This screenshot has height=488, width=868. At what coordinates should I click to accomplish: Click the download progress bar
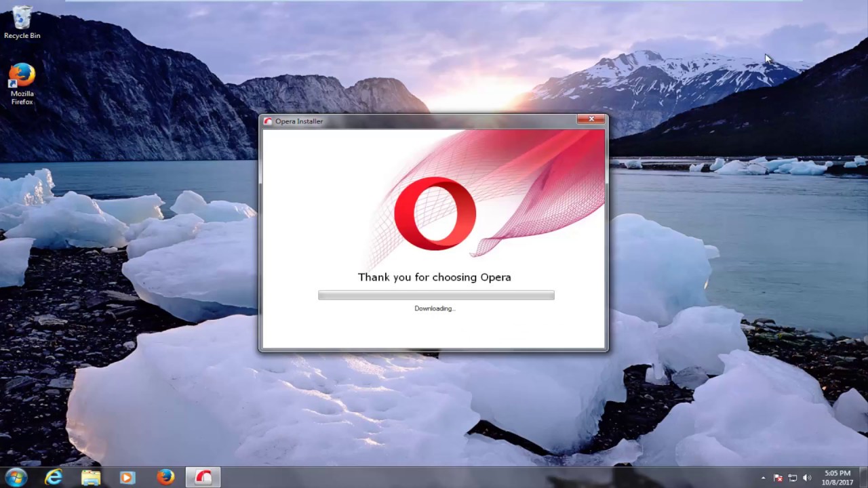click(436, 295)
